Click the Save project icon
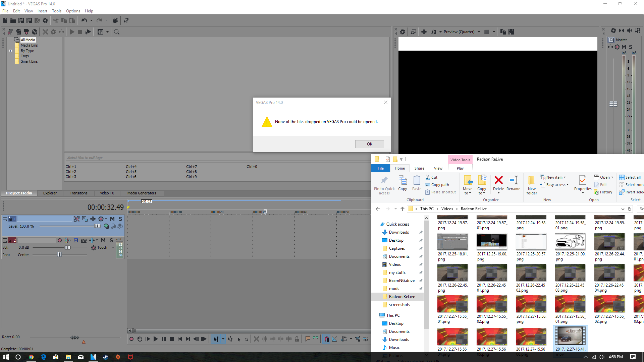Image resolution: width=644 pixels, height=362 pixels. tap(21, 20)
